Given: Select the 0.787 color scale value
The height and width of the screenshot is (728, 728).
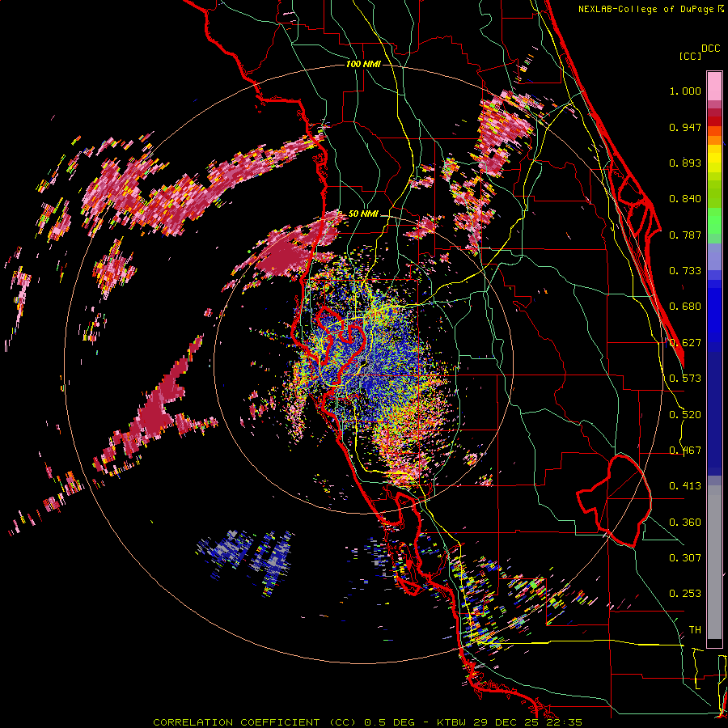Looking at the screenshot, I should [x=685, y=235].
